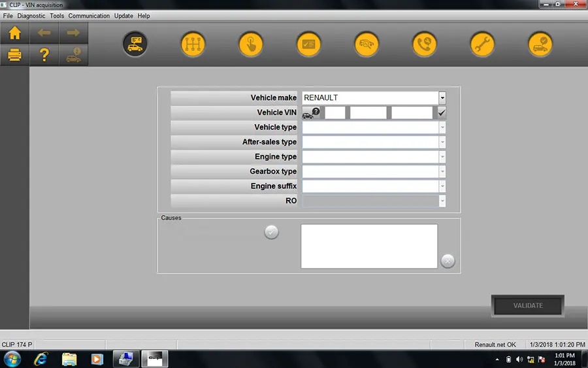The width and height of the screenshot is (588, 368).
Task: Open the phone call support icon
Action: [424, 44]
